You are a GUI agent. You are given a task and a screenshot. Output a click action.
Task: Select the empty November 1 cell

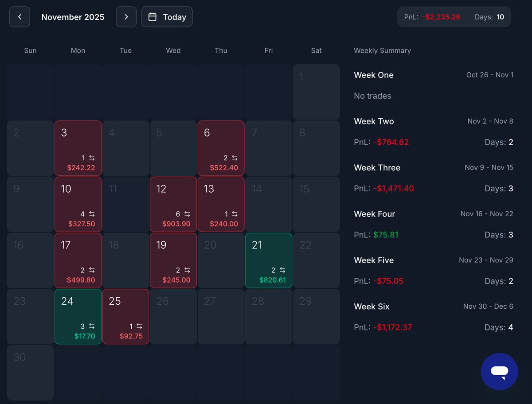(316, 92)
